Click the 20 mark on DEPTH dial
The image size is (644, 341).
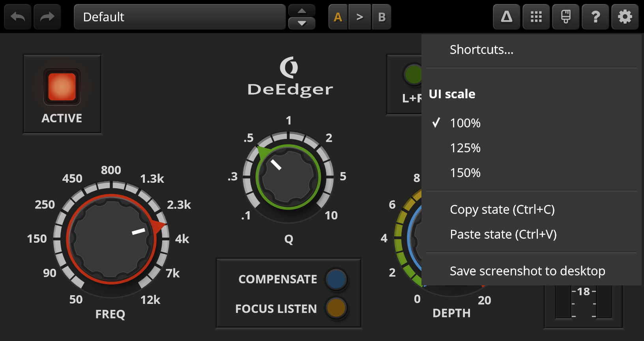485,301
